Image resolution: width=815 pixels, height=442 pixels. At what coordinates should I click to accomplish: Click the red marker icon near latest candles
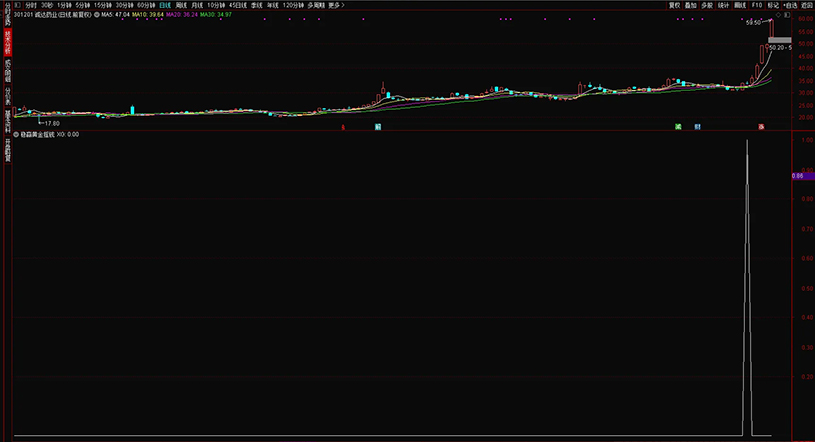point(761,127)
